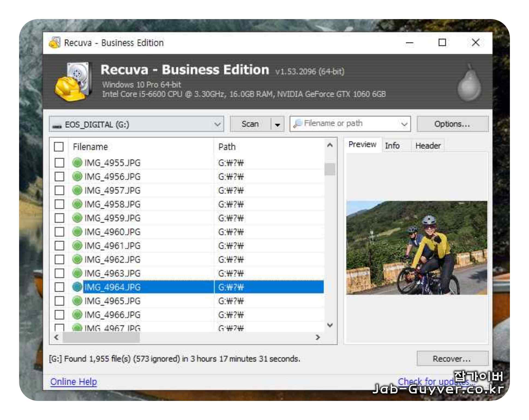Check the select-all checkbox by the Filename header
This screenshot has height=420, width=529.
point(59,147)
